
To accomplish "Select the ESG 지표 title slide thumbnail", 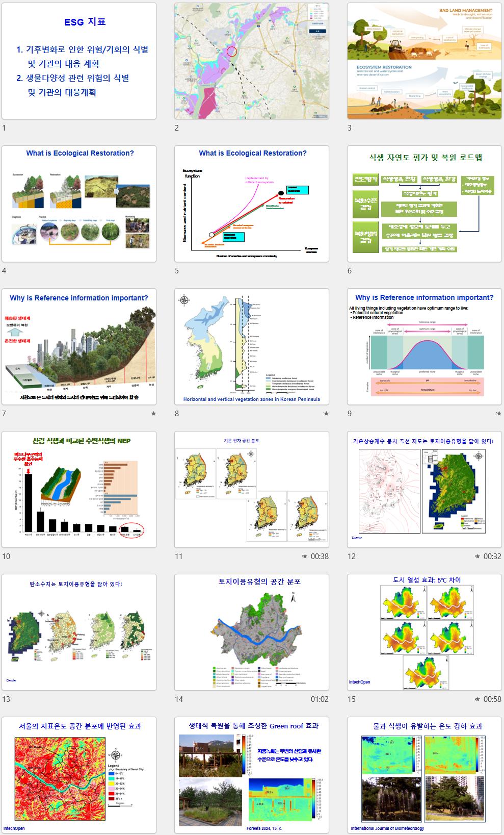I will click(79, 61).
